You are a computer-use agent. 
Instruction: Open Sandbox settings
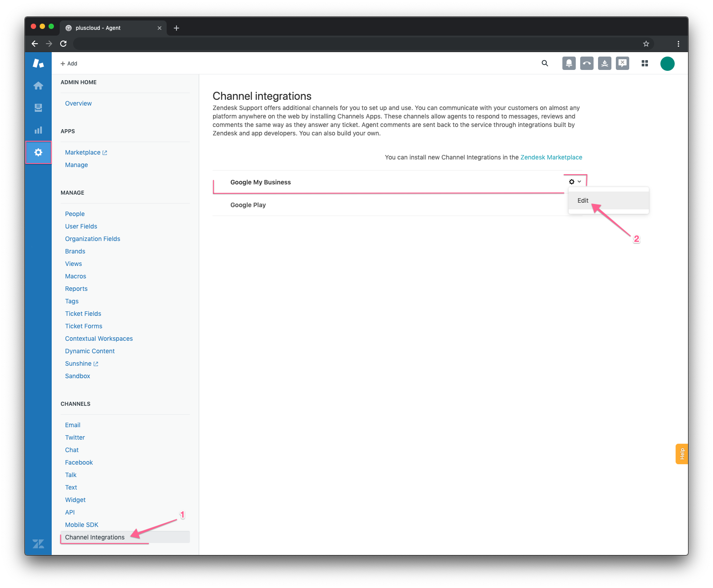tap(78, 376)
